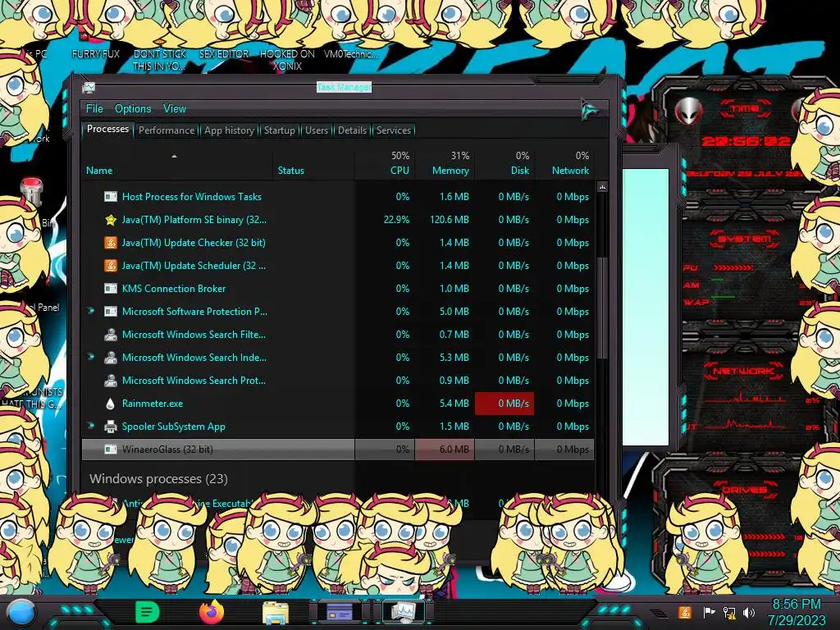Click the highlighted 0 MB/s Rainmeter disk cell
The width and height of the screenshot is (840, 630).
[504, 404]
